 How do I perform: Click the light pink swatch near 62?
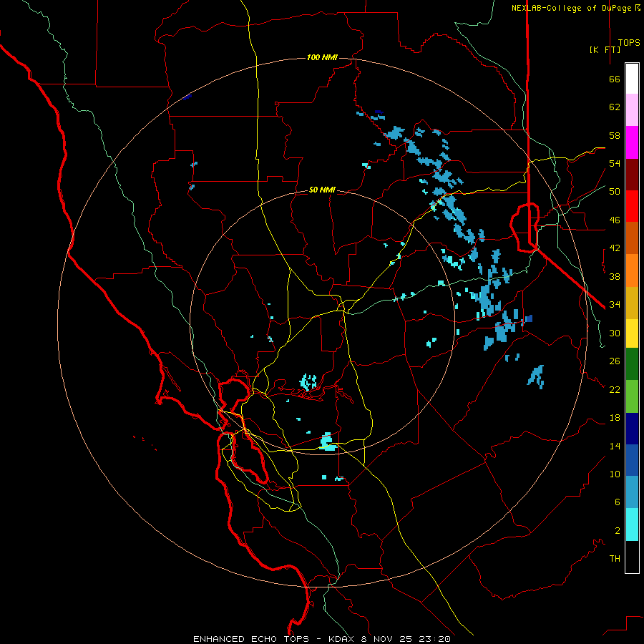[x=632, y=110]
